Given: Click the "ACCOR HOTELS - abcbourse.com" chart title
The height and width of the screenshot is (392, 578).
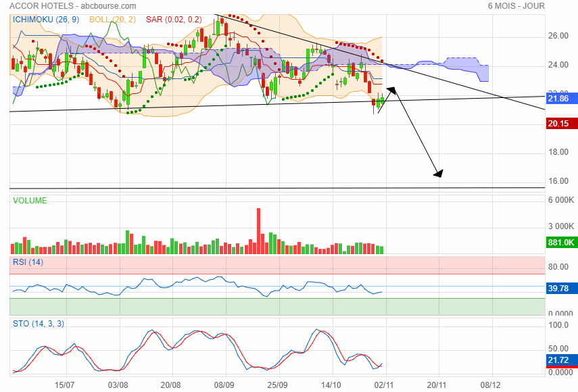Looking at the screenshot, I should (x=72, y=6).
